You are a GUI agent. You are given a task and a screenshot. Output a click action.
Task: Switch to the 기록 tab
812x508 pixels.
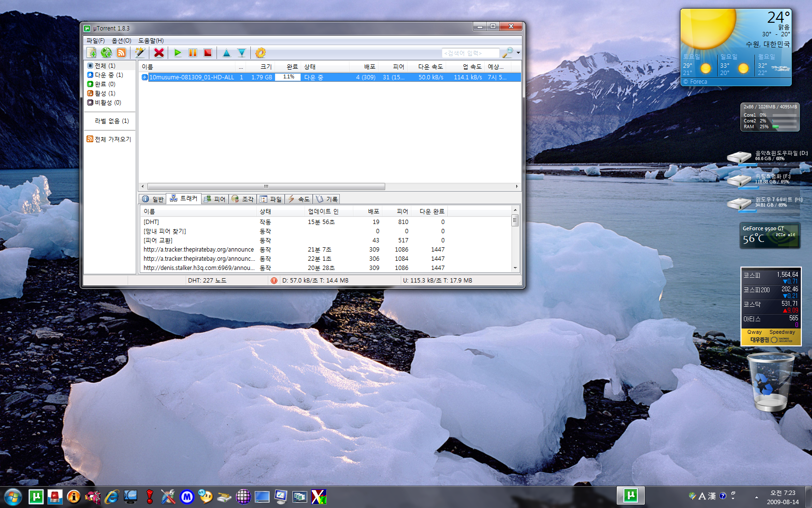327,199
